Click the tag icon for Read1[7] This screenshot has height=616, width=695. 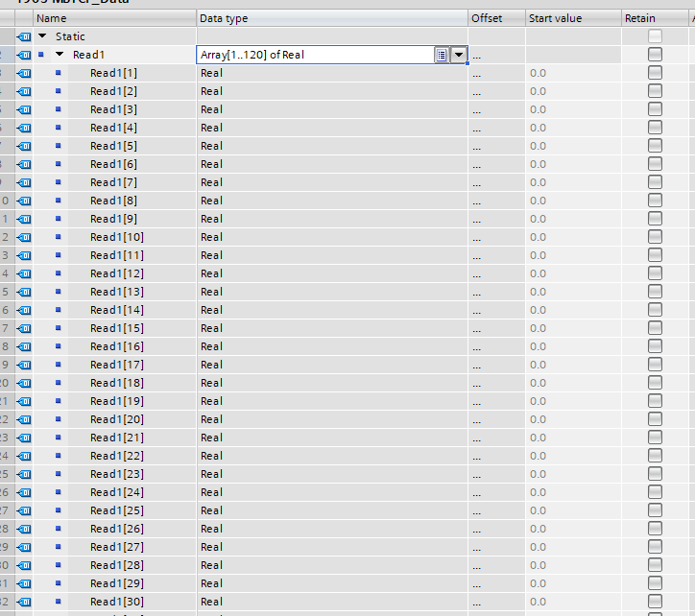coord(24,182)
